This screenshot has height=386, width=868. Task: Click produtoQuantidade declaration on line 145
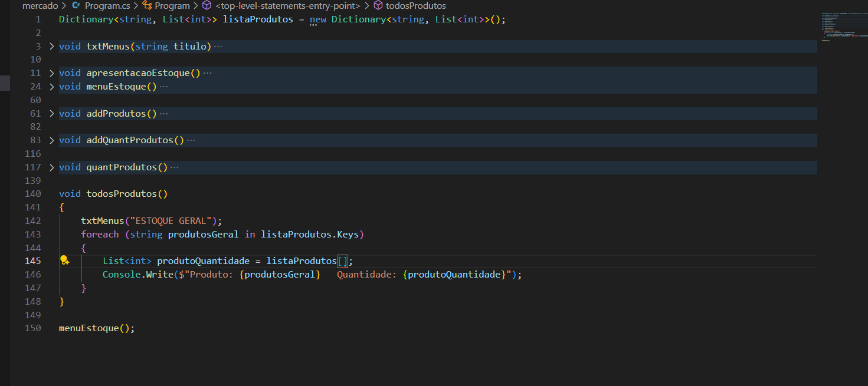[x=204, y=261]
